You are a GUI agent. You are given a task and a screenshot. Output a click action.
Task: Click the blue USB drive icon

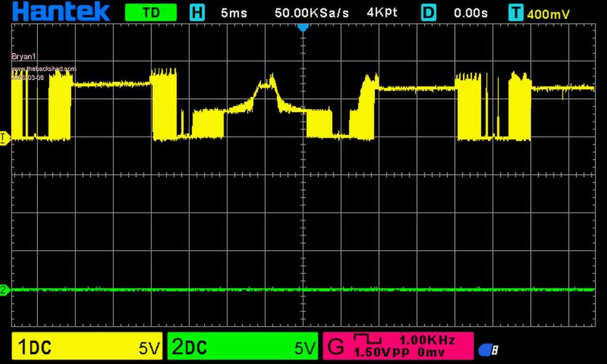(x=488, y=350)
